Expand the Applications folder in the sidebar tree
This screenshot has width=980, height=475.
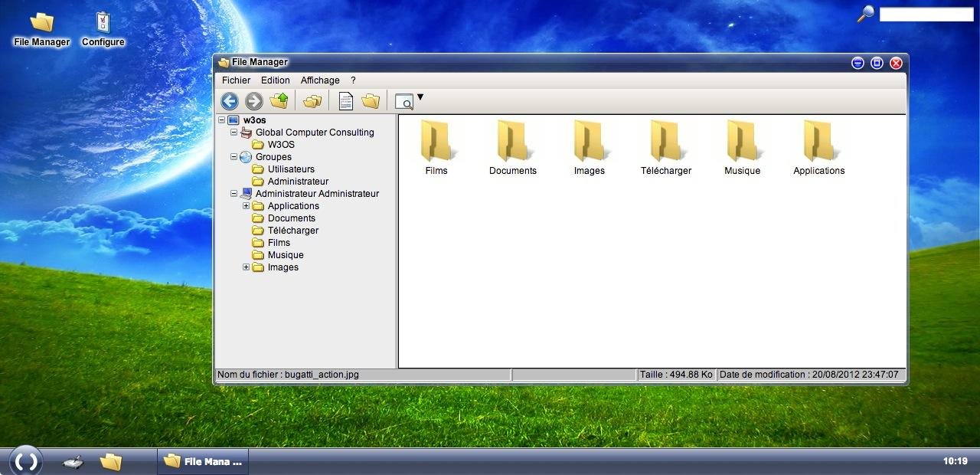pos(245,206)
